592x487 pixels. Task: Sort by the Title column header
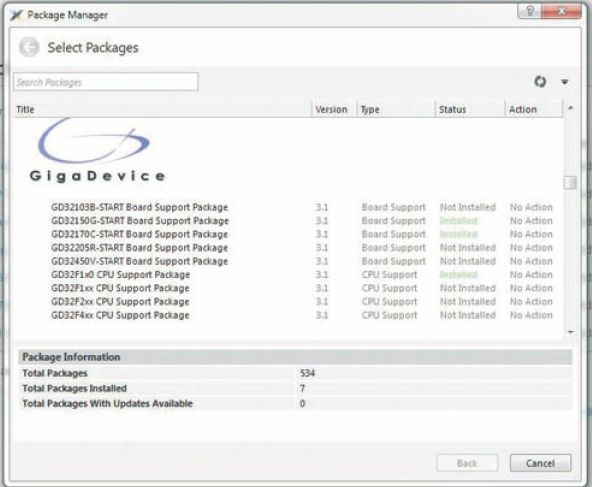coord(162,109)
